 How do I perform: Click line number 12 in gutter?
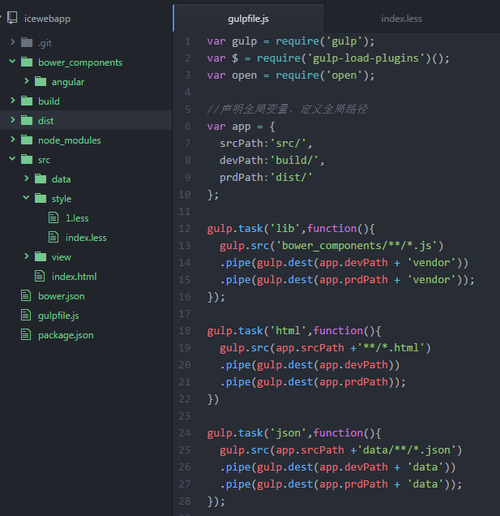pyautogui.click(x=184, y=228)
